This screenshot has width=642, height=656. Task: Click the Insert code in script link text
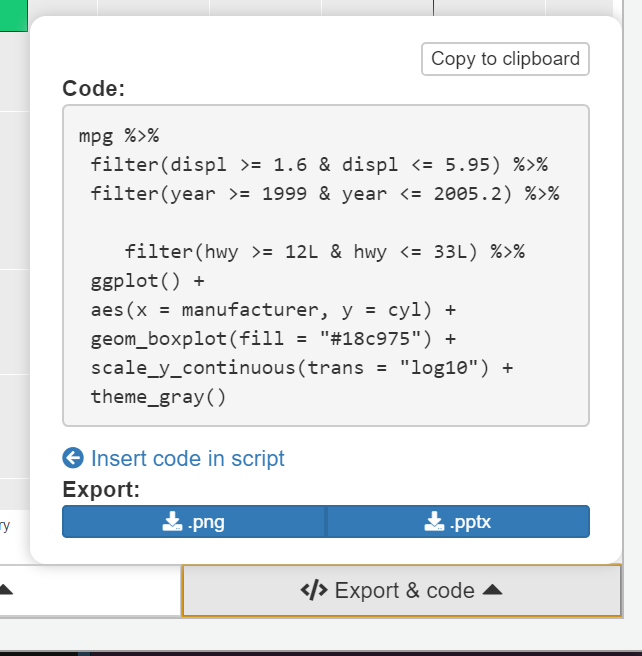187,458
